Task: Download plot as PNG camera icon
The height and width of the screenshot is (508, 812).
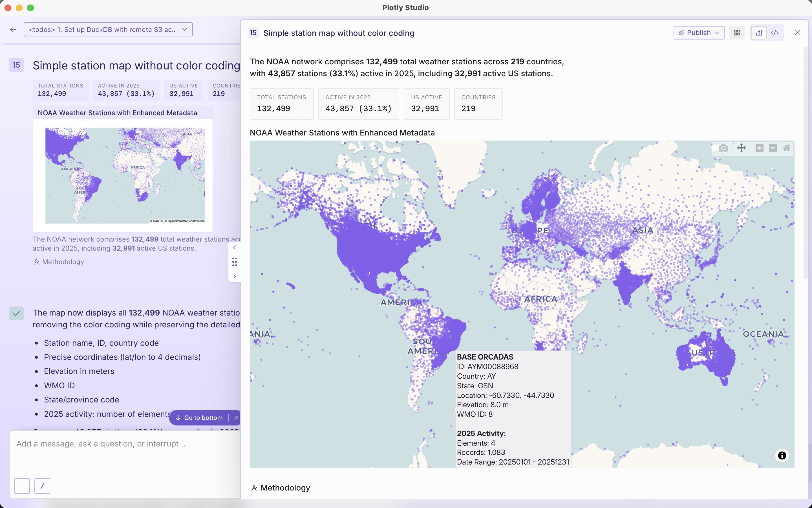Action: click(x=723, y=148)
